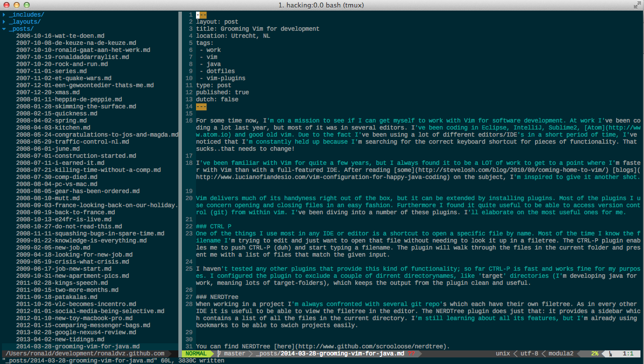This screenshot has height=364, width=644.
Task: Open 2007-10-08-de-keuze-na-de-keuze.md
Action: coord(76,43)
